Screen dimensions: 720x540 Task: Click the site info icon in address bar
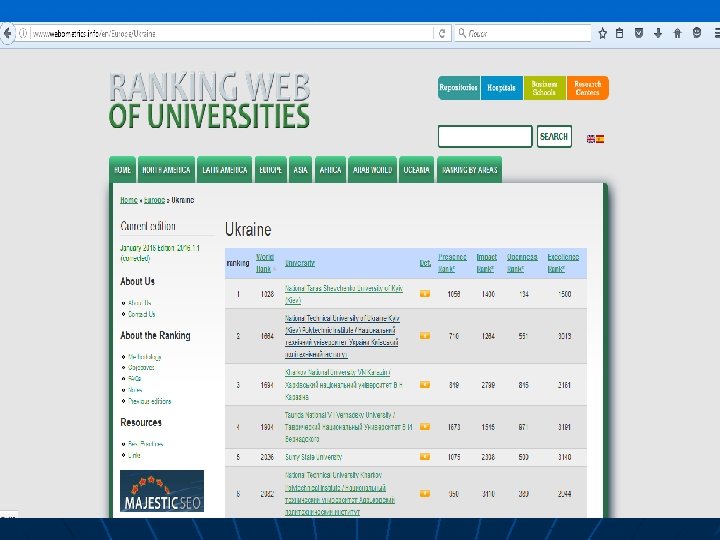[x=23, y=34]
